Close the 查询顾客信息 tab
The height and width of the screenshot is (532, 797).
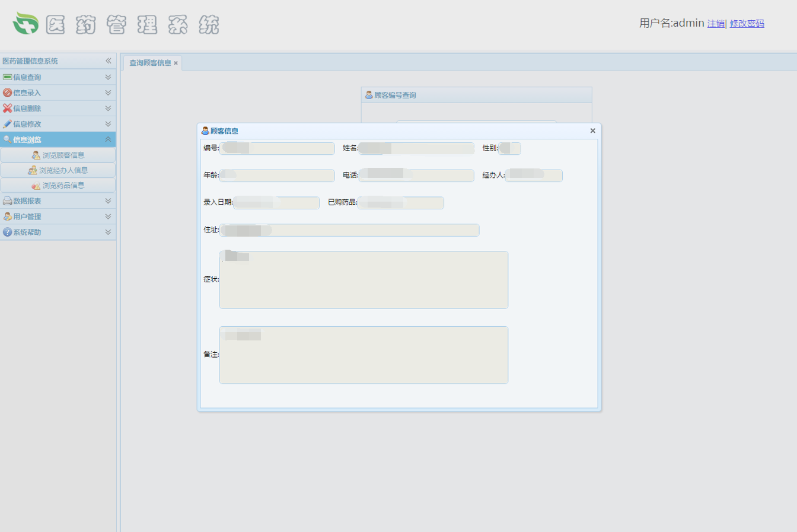coord(176,63)
